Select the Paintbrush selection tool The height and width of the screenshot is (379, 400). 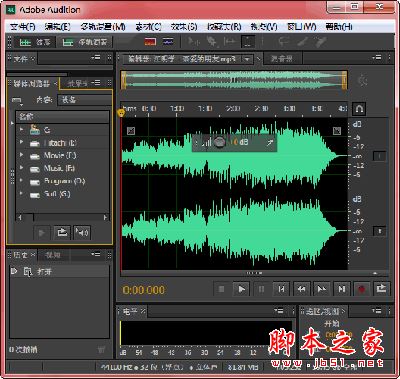[x=303, y=42]
